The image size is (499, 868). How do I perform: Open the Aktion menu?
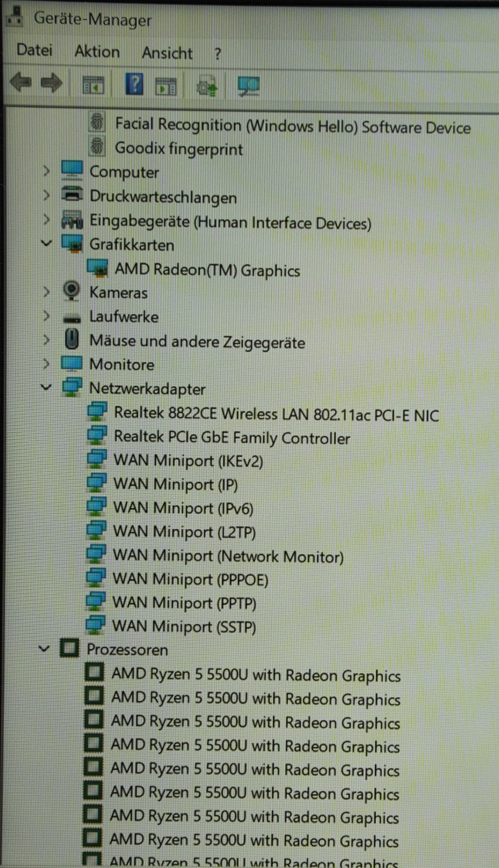(97, 52)
